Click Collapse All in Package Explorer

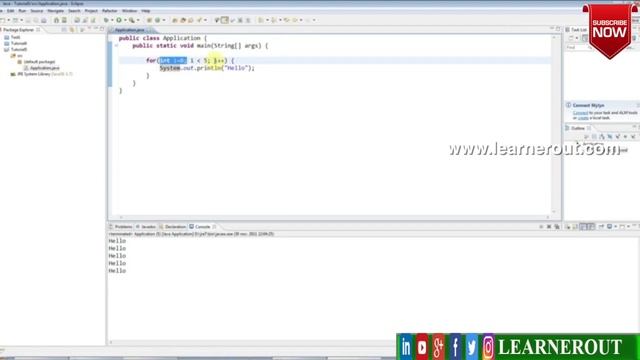[64, 30]
